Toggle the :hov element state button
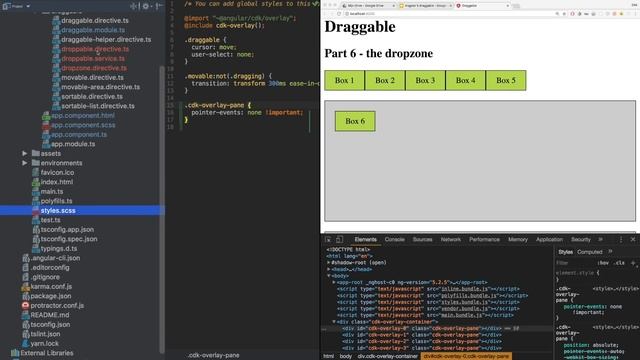The height and width of the screenshot is (360, 640). [x=604, y=263]
